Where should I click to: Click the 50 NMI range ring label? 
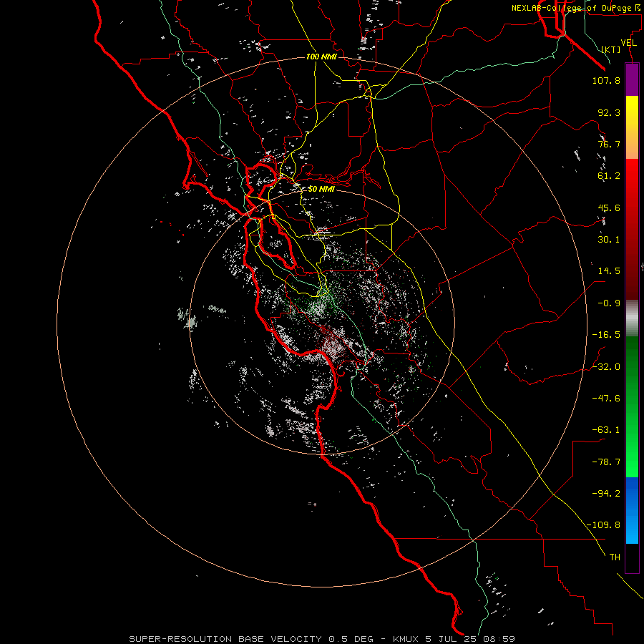point(321,189)
